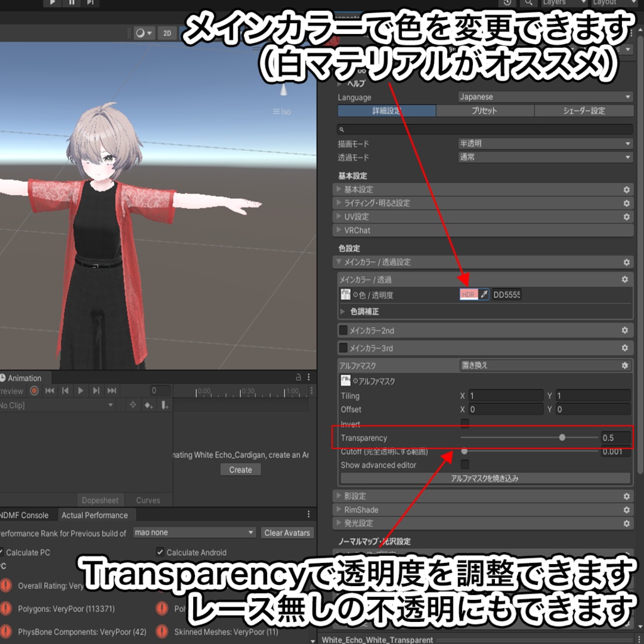Viewport: 644px width, 644px height.
Task: Click the add event icon in Animation
Action: [x=164, y=406]
